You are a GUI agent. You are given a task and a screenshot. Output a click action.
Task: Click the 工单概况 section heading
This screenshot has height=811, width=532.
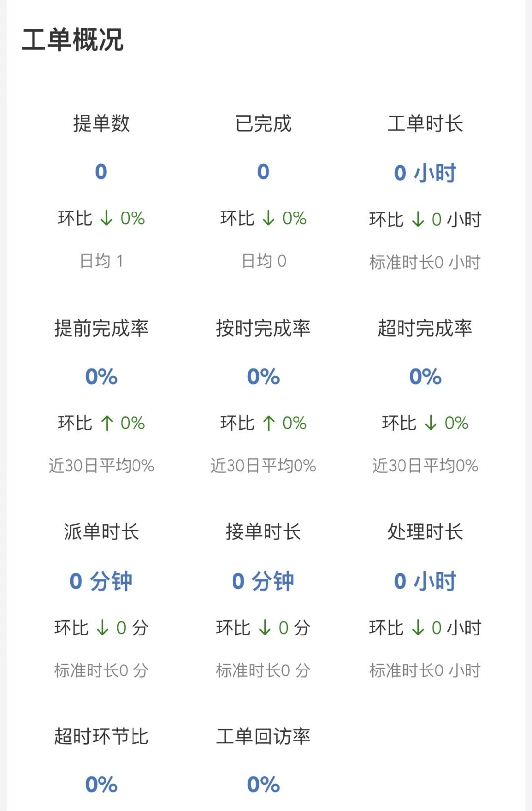(x=72, y=40)
